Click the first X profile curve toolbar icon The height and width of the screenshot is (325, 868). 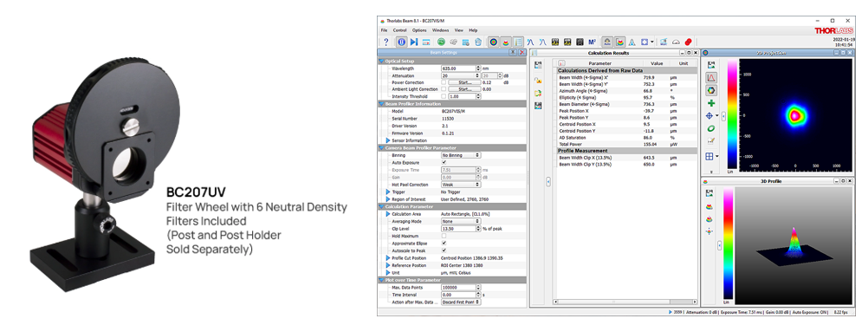pos(530,42)
